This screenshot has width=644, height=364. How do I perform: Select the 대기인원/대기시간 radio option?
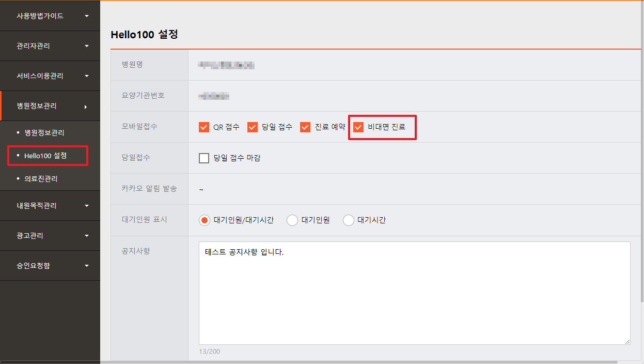[x=205, y=220]
